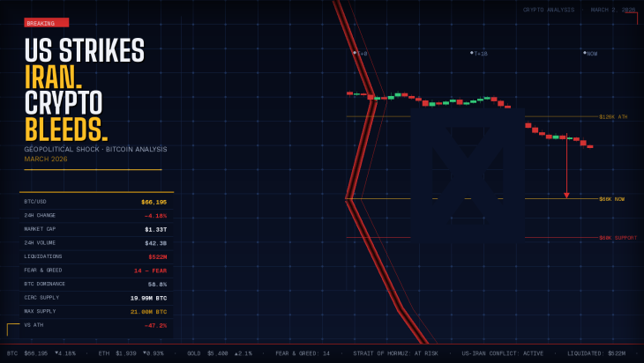The image size is (644, 363).
Task: Click the BTC Dominance 58.8% row
Action: point(95,284)
